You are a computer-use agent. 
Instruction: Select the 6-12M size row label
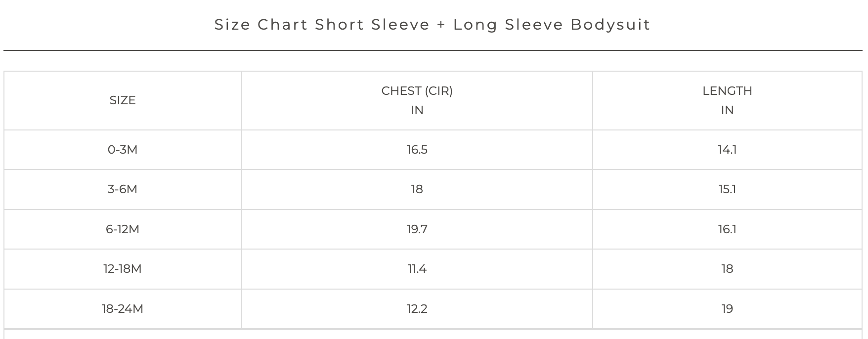click(123, 229)
